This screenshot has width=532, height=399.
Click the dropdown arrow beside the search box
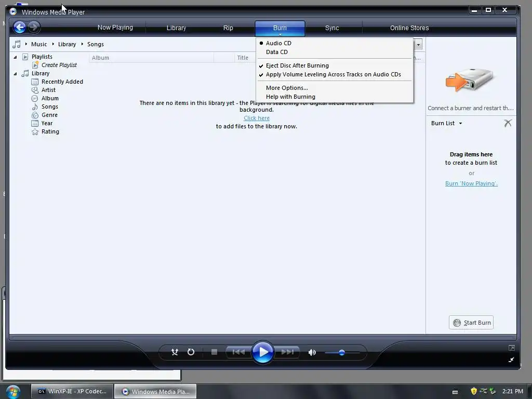tap(418, 45)
